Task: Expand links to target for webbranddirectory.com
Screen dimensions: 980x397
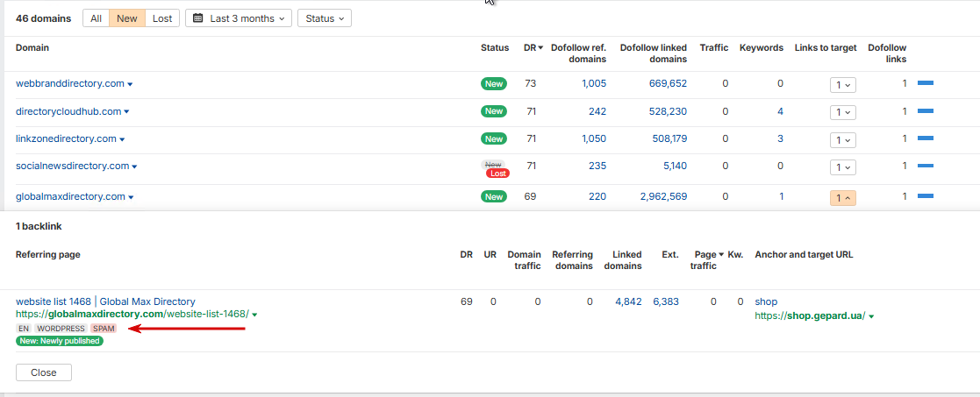Action: (842, 85)
